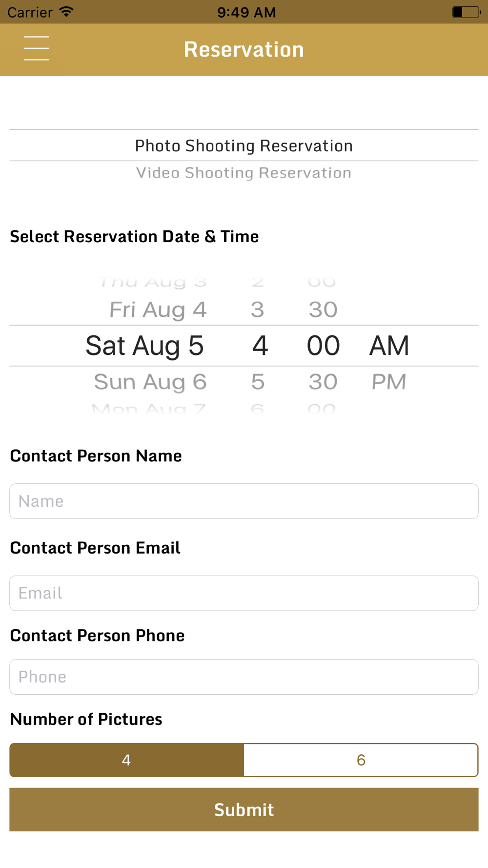Select 6 pictures segment

[361, 760]
